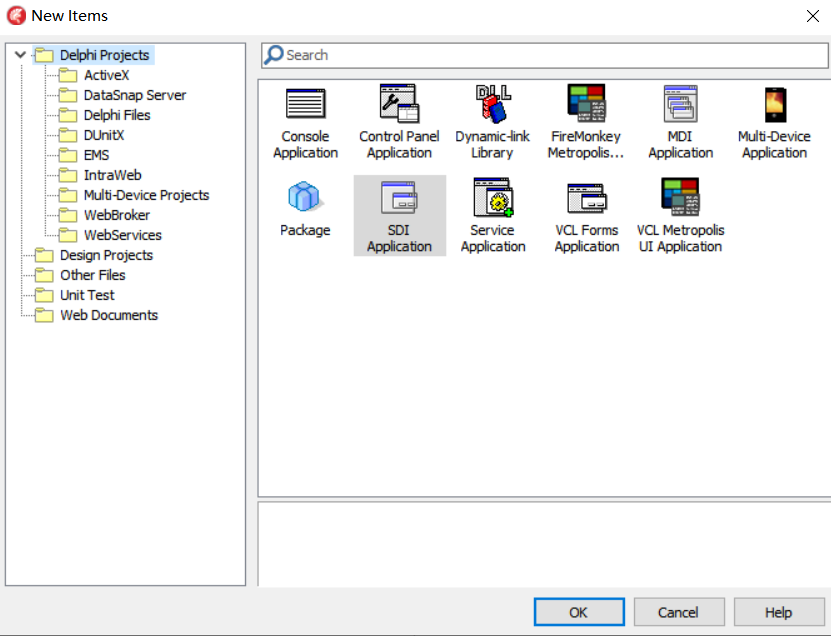Select the Unit Test folder

click(x=75, y=295)
